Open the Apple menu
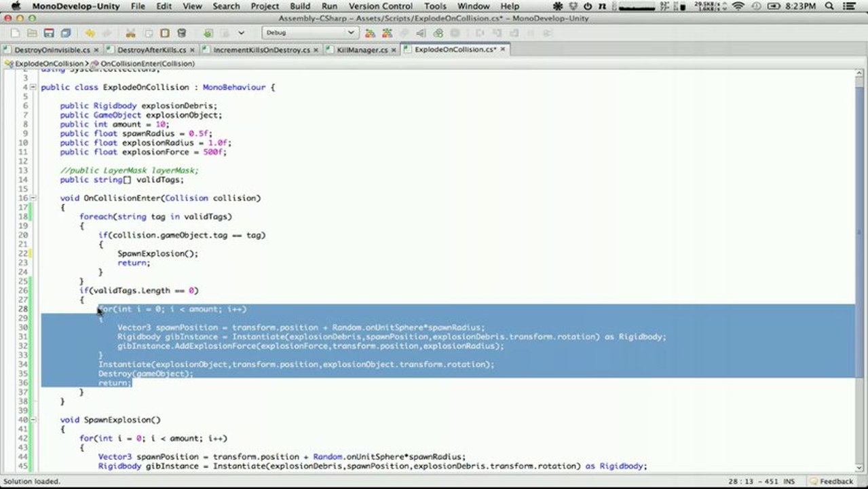 pos(15,6)
